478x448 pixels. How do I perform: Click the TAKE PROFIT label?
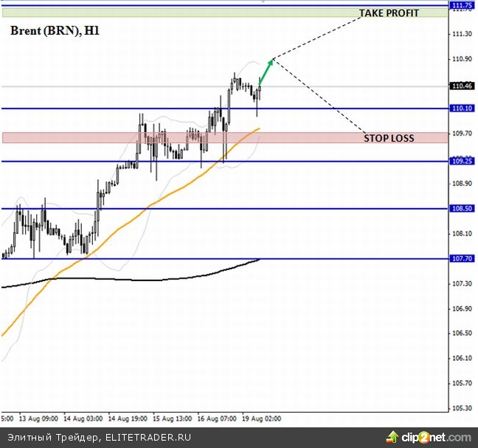(x=388, y=13)
